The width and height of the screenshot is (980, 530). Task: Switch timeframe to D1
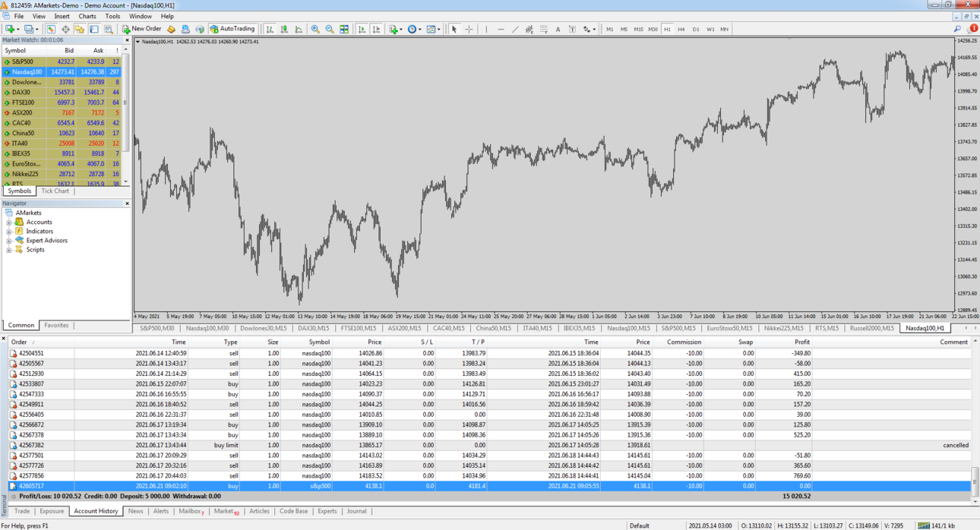pyautogui.click(x=695, y=29)
